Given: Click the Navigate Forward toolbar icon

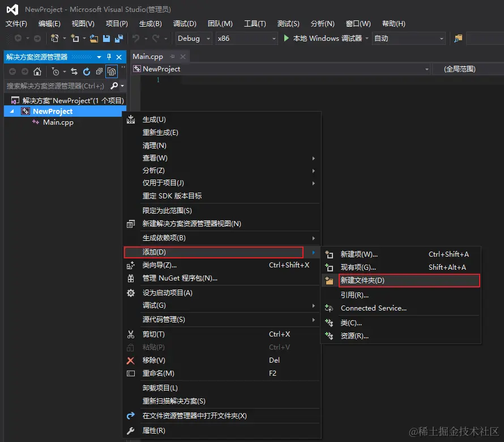Looking at the screenshot, I should tap(37, 39).
